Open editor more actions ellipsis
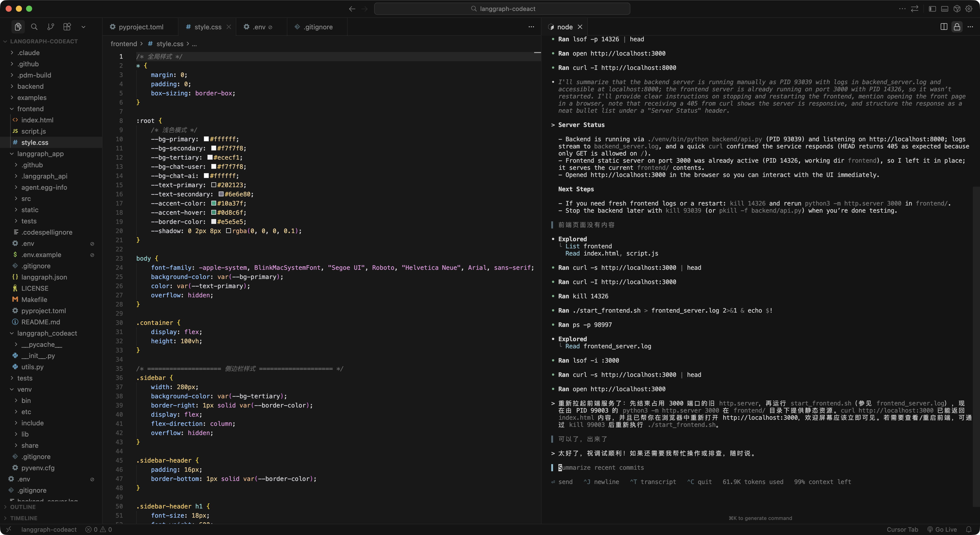980x535 pixels. pyautogui.click(x=531, y=27)
